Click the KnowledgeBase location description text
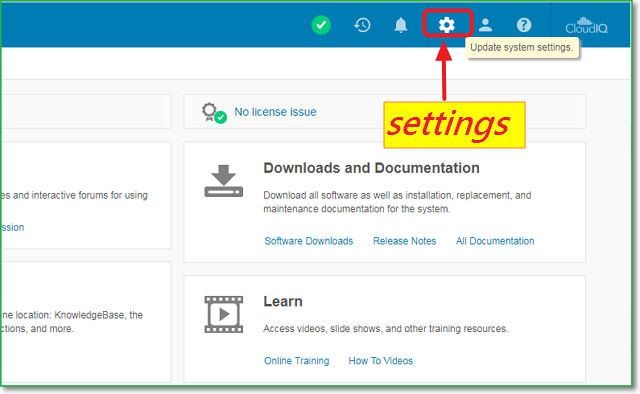 pos(72,322)
